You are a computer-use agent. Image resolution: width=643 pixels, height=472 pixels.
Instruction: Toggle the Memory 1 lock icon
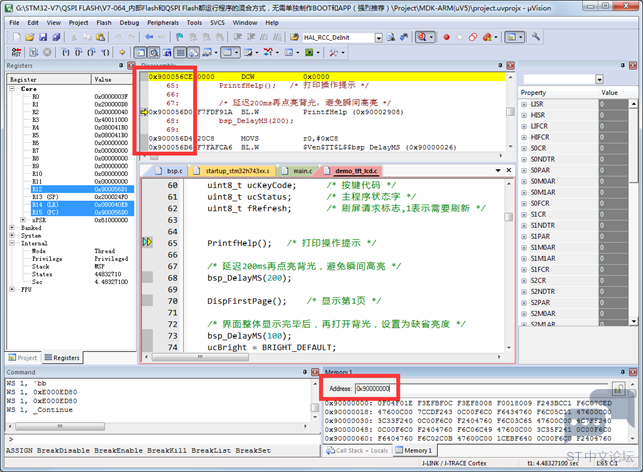pos(618,388)
